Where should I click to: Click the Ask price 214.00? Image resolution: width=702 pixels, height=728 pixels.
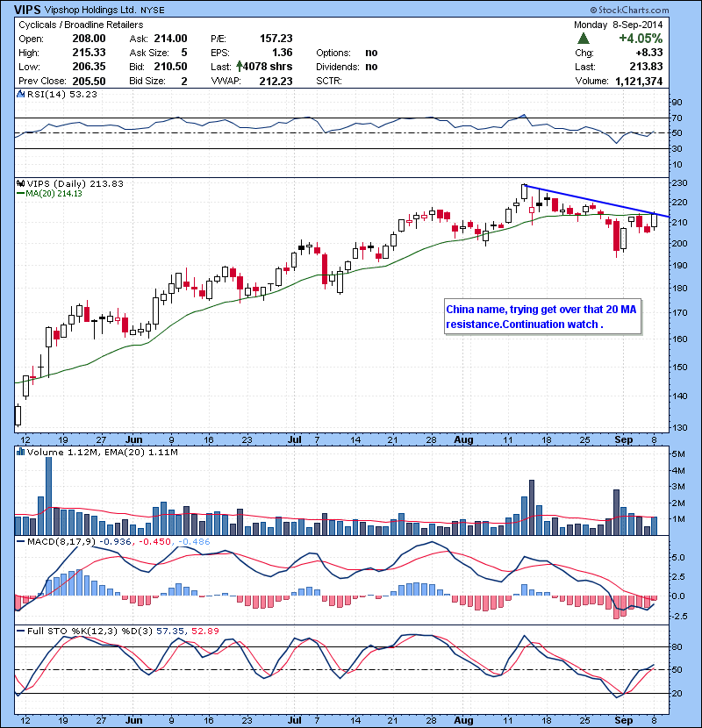170,39
